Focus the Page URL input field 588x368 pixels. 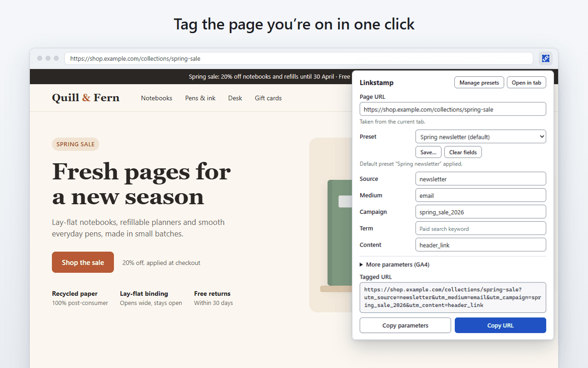453,109
